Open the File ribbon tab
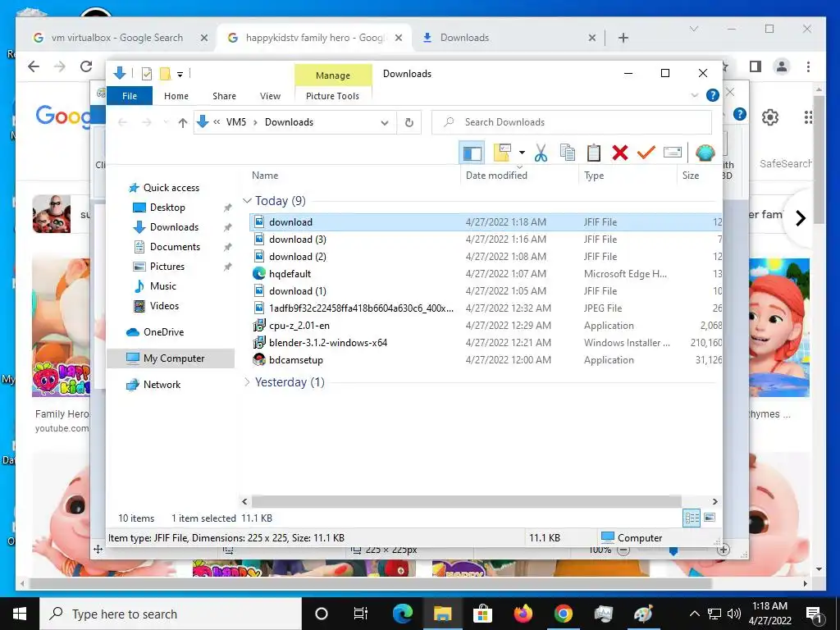This screenshot has width=840, height=630. (130, 96)
